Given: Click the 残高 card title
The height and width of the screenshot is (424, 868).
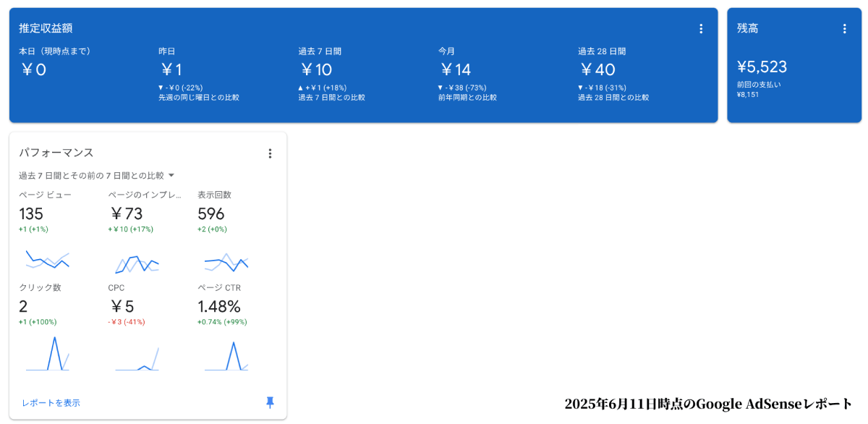Looking at the screenshot, I should click(x=747, y=28).
